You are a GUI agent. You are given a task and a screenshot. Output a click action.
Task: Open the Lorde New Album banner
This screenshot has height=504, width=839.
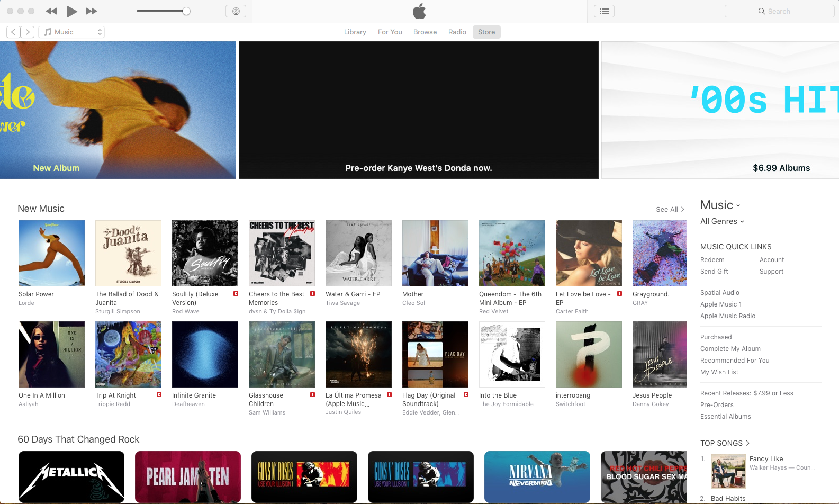click(118, 110)
